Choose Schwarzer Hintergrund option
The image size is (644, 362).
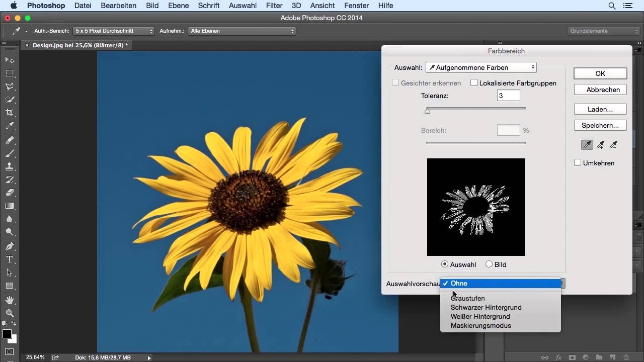(x=501, y=308)
